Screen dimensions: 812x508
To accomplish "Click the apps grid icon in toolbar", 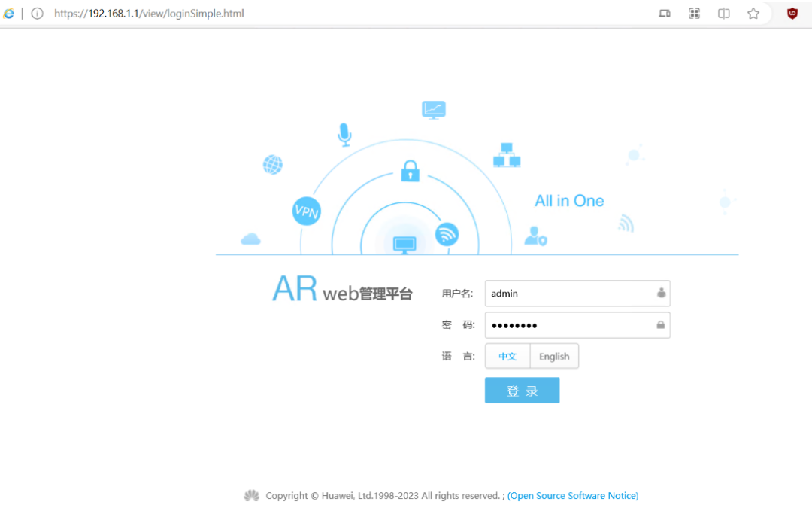I will [x=695, y=14].
